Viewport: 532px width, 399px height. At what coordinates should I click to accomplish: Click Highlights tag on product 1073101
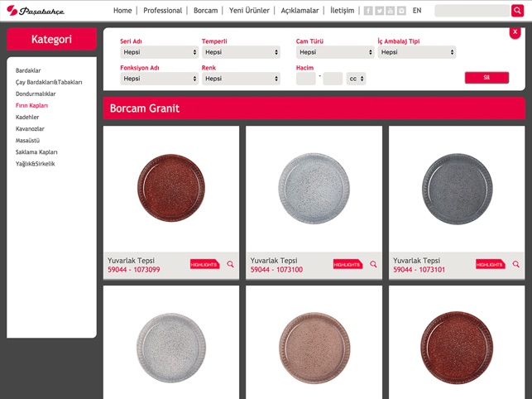(x=491, y=264)
